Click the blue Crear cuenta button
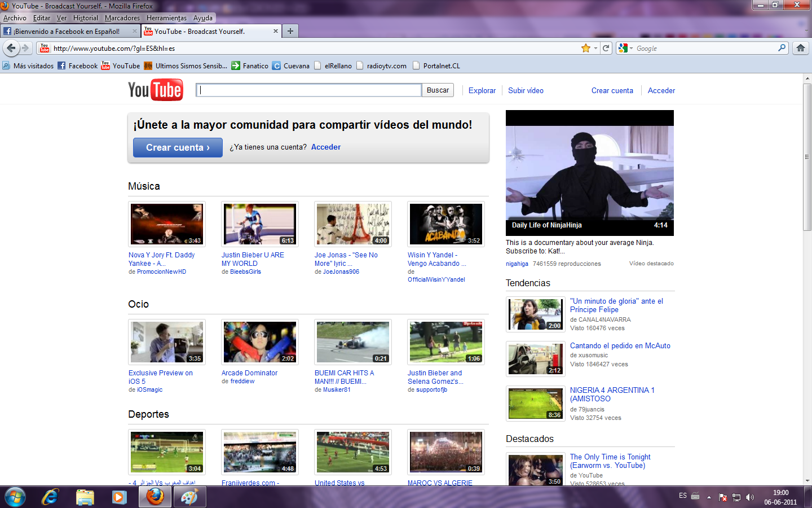This screenshot has width=812, height=508. click(178, 147)
